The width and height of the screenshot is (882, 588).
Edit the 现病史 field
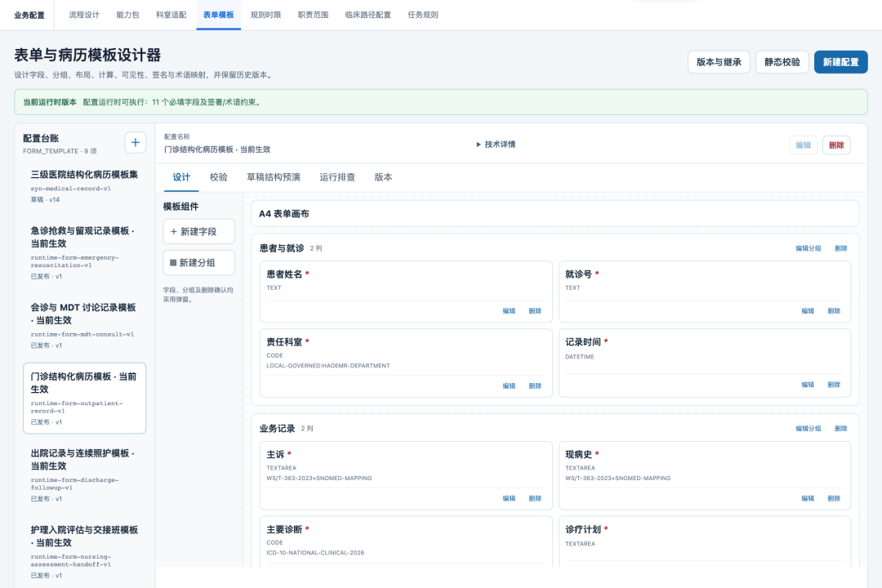(x=807, y=498)
